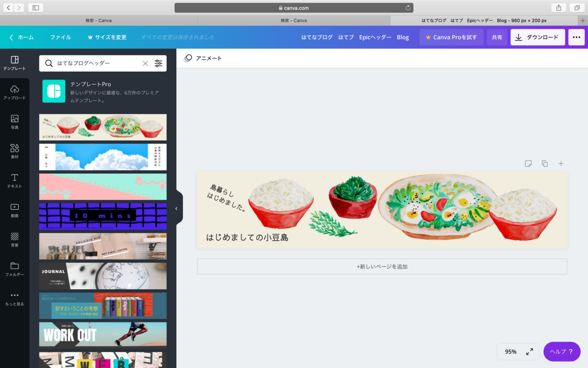Click Safari forward navigation arrow
This screenshot has height=368, width=588.
(19, 7)
